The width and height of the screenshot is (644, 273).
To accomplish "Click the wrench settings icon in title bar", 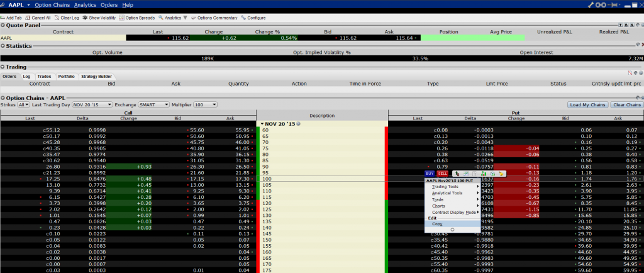I will pos(591,5).
